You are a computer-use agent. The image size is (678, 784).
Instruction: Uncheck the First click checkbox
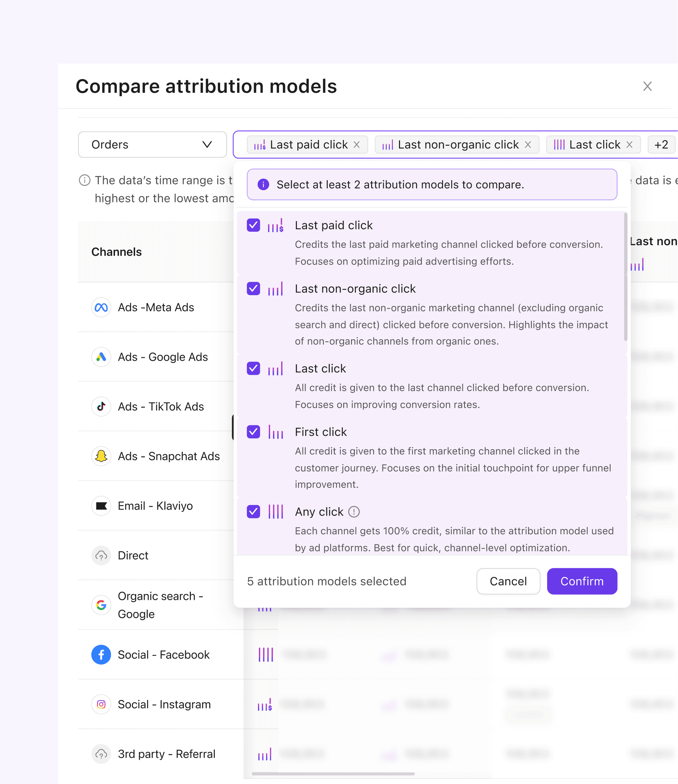(x=253, y=432)
